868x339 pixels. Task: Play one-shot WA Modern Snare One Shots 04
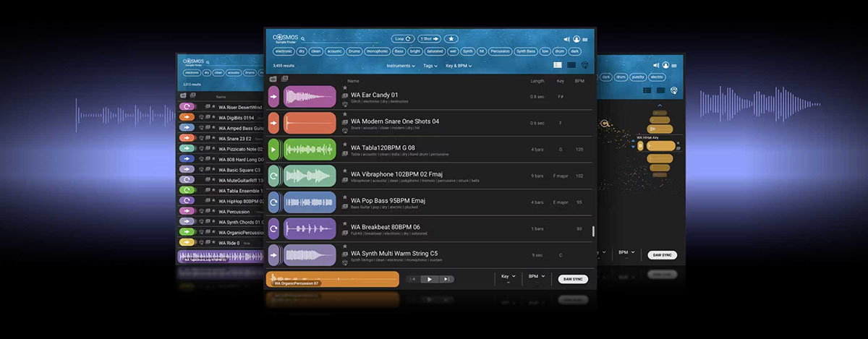point(273,124)
